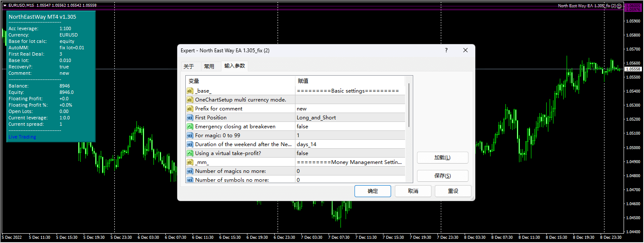Click the question mark help button in dialog title

pos(446,51)
